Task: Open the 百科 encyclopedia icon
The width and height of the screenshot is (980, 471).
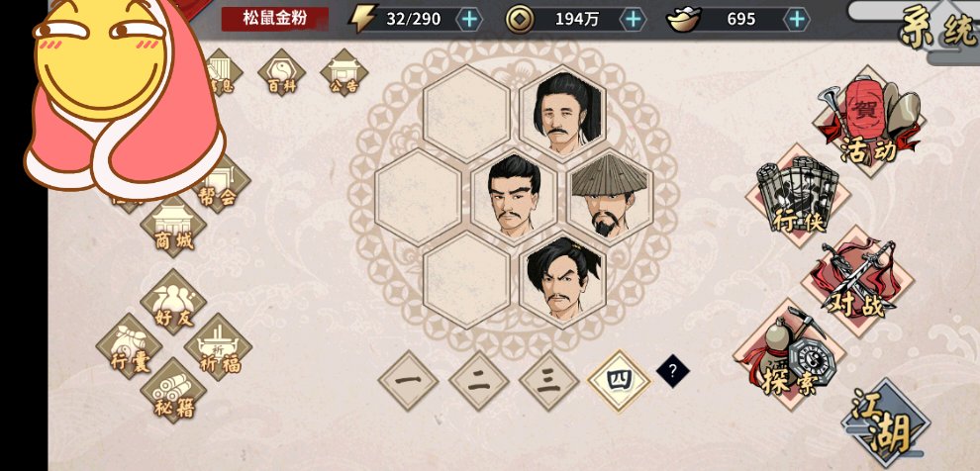Action: click(282, 73)
